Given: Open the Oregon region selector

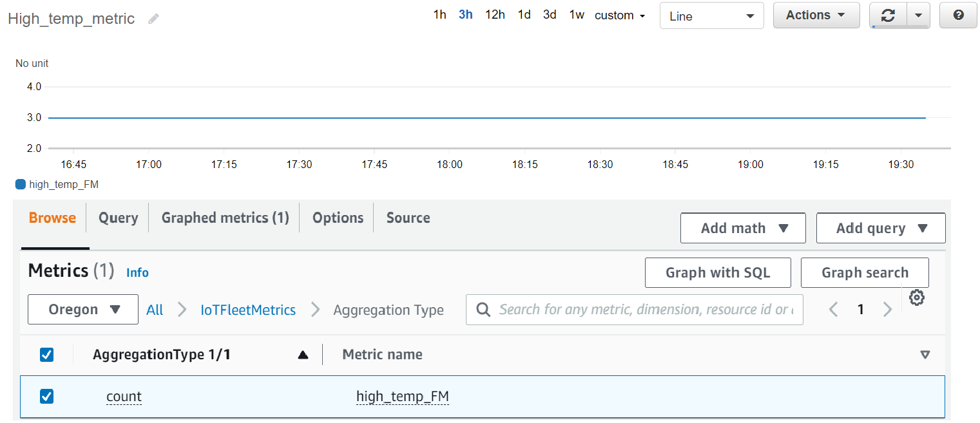Looking at the screenshot, I should (x=82, y=310).
